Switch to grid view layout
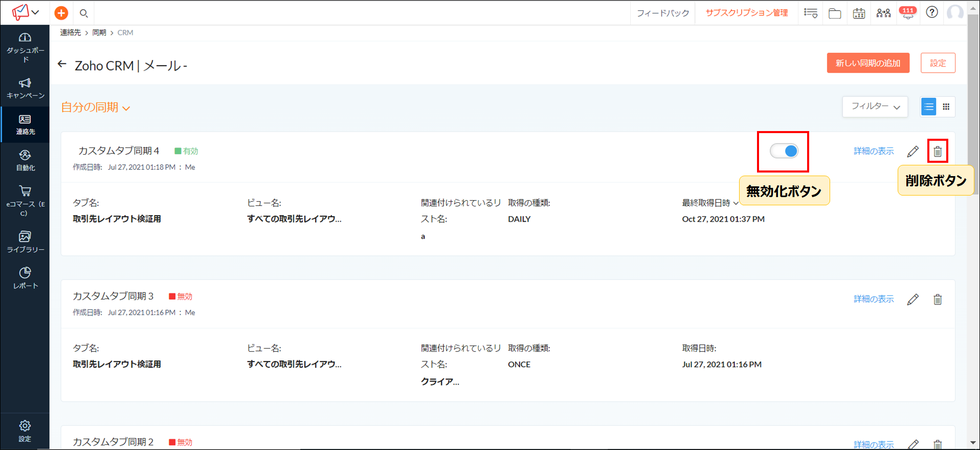 click(x=946, y=106)
